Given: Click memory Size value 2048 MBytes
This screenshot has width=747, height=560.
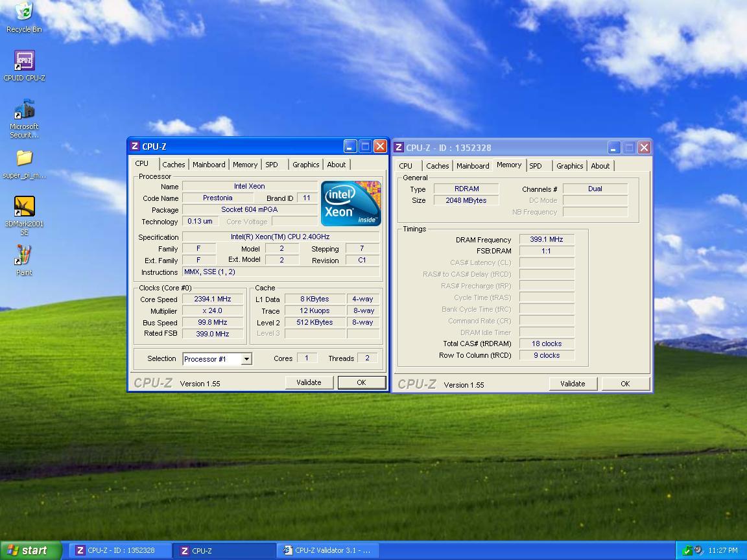Looking at the screenshot, I should point(466,200).
